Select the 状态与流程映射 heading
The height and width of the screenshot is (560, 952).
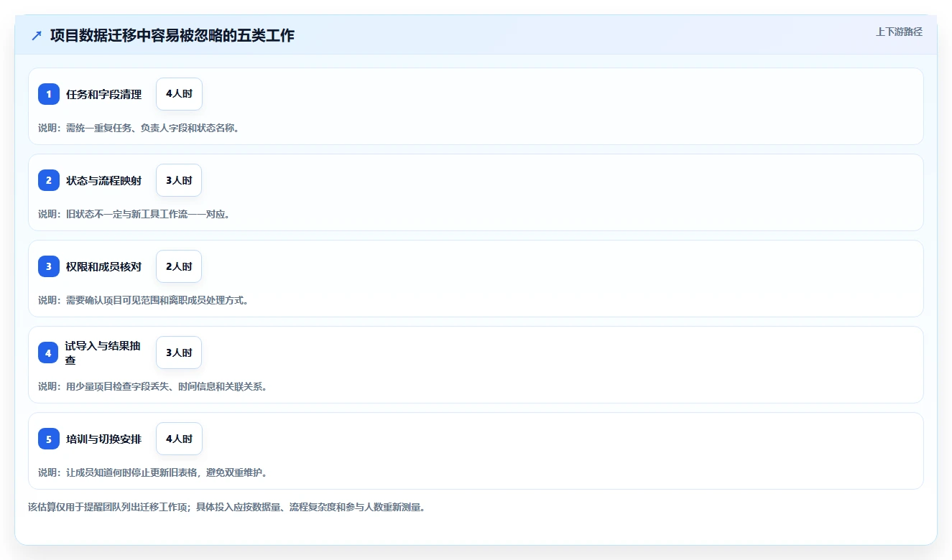point(103,180)
